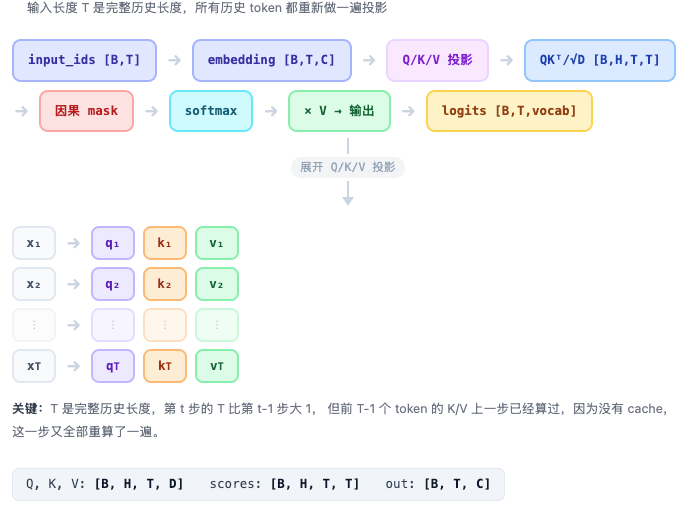Click the out: [B, T, C] text
Image resolution: width=696 pixels, height=513 pixels.
[438, 484]
